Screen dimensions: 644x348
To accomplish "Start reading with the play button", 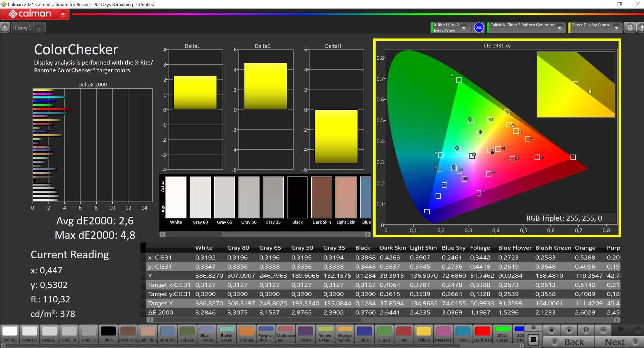I will tap(569, 330).
